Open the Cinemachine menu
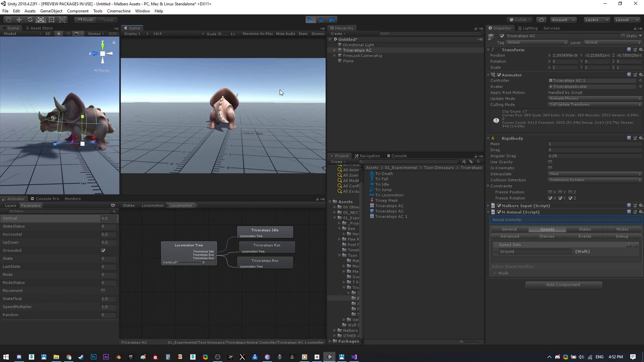Image resolution: width=644 pixels, height=362 pixels. tap(118, 11)
